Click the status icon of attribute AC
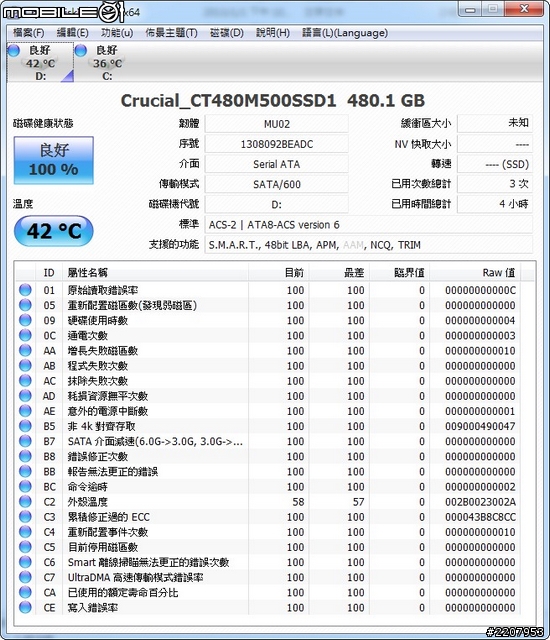Image resolution: width=550 pixels, height=640 pixels. [x=25, y=380]
